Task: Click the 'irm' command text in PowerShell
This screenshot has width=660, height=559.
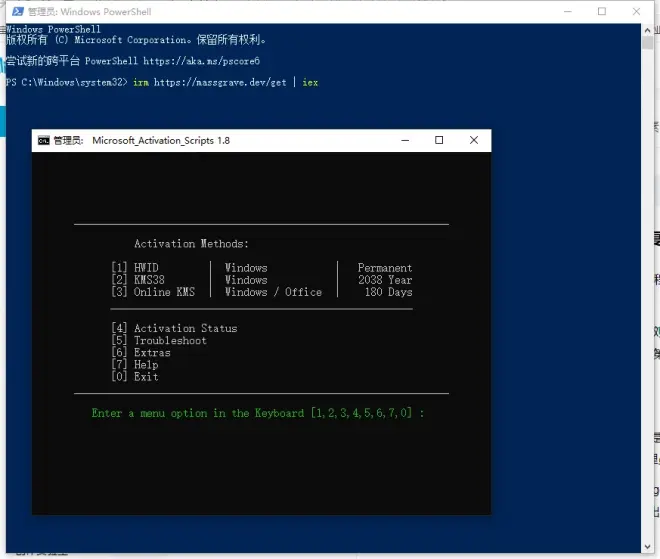Action: point(141,83)
